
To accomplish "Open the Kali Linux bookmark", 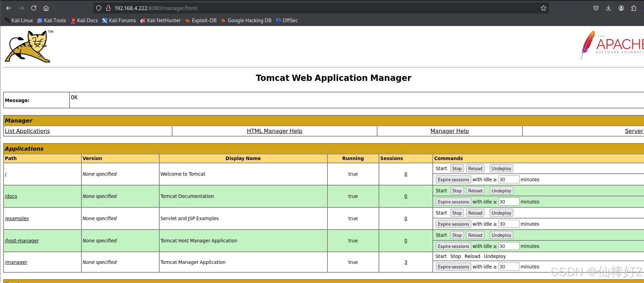I will [x=19, y=20].
